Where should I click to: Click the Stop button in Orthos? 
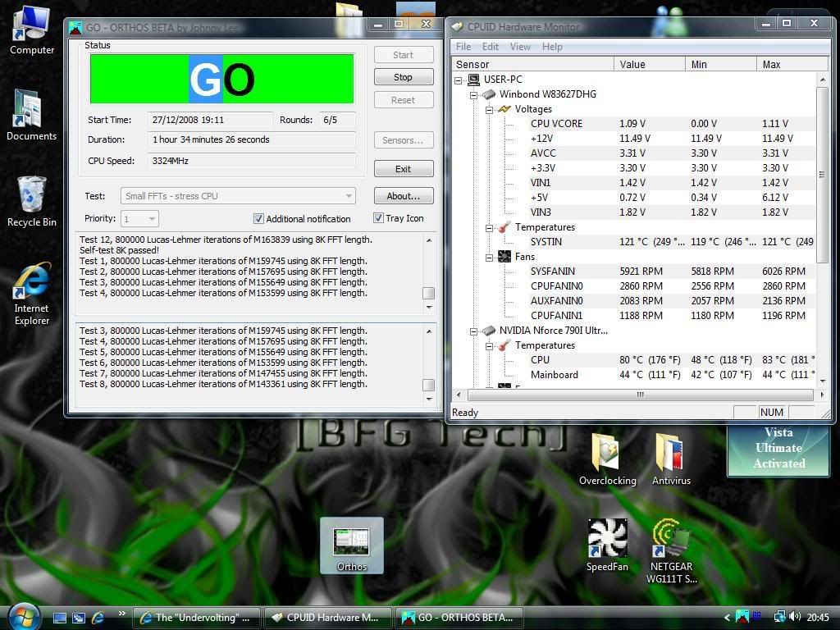404,77
